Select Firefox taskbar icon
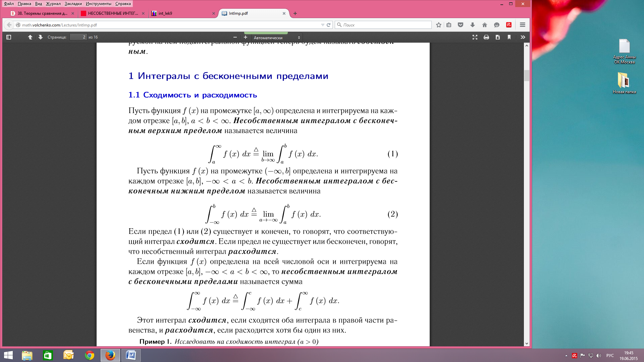The width and height of the screenshot is (644, 362). point(110,355)
